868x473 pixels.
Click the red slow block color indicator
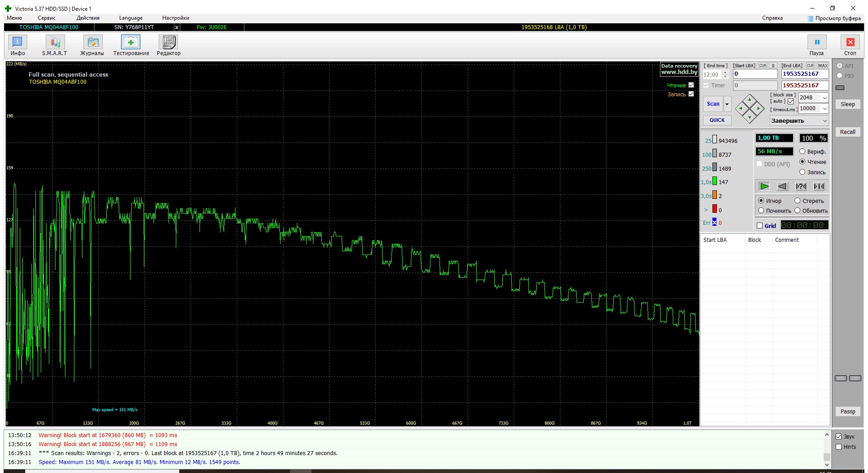point(715,209)
